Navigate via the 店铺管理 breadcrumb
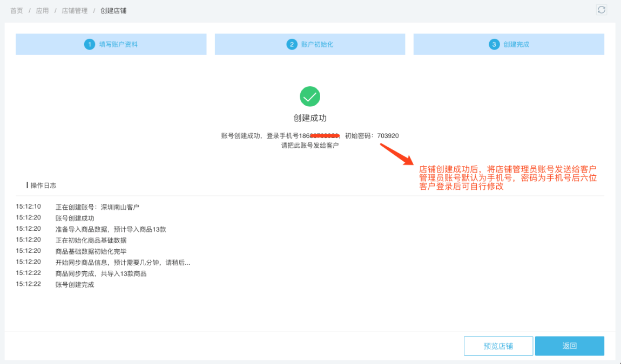The image size is (621, 364). (x=74, y=10)
